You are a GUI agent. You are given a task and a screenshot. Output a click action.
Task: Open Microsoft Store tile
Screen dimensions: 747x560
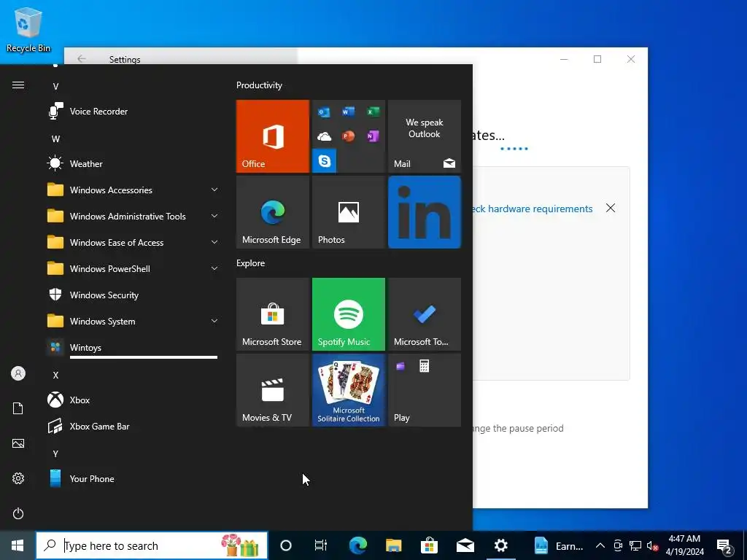pos(273,314)
